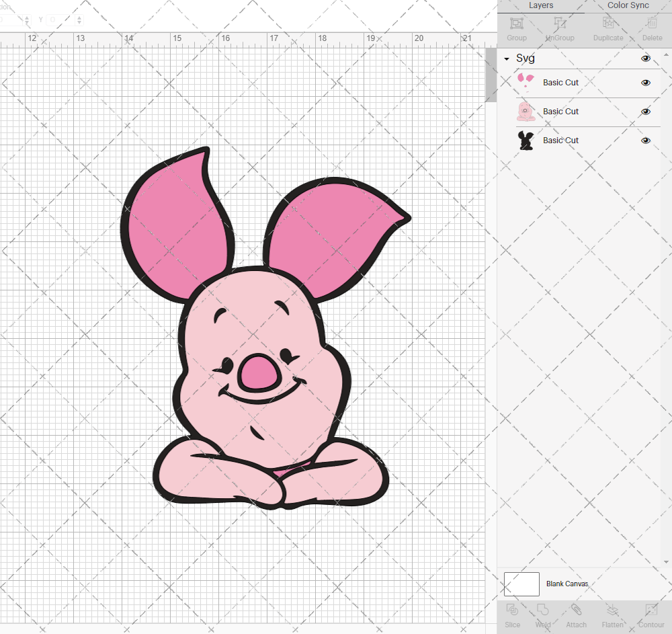Screen dimensions: 672x634
Task: Click the Blank Canvas color swatch
Action: point(521,584)
